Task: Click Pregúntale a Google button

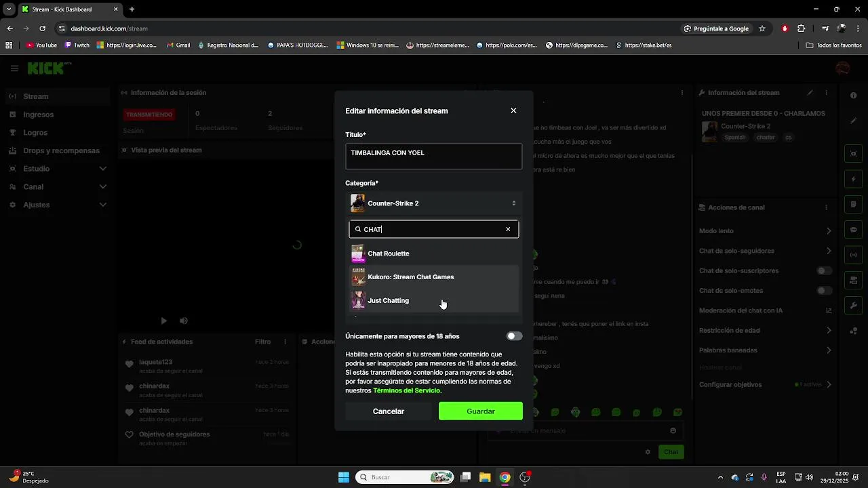Action: [716, 28]
